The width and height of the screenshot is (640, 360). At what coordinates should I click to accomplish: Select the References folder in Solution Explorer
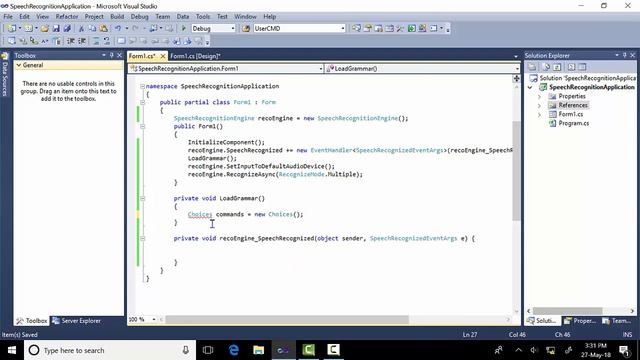tap(573, 105)
